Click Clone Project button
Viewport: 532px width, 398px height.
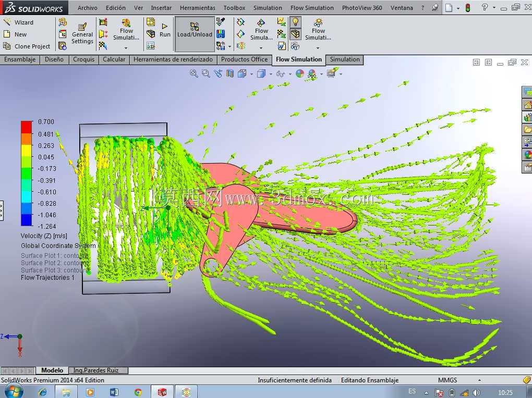(27, 46)
